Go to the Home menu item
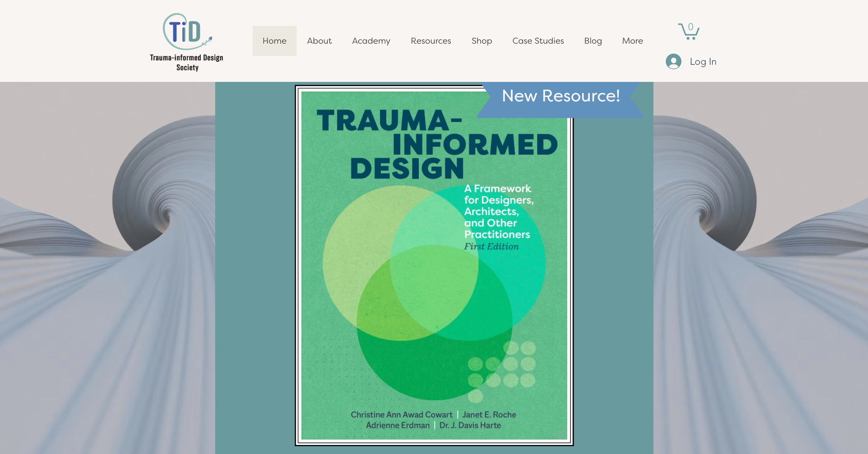This screenshot has height=454, width=868. (x=274, y=41)
